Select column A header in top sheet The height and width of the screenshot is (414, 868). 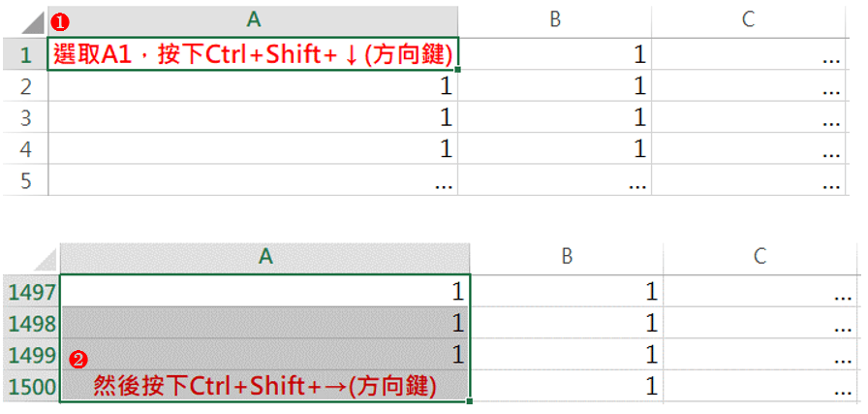pyautogui.click(x=253, y=21)
